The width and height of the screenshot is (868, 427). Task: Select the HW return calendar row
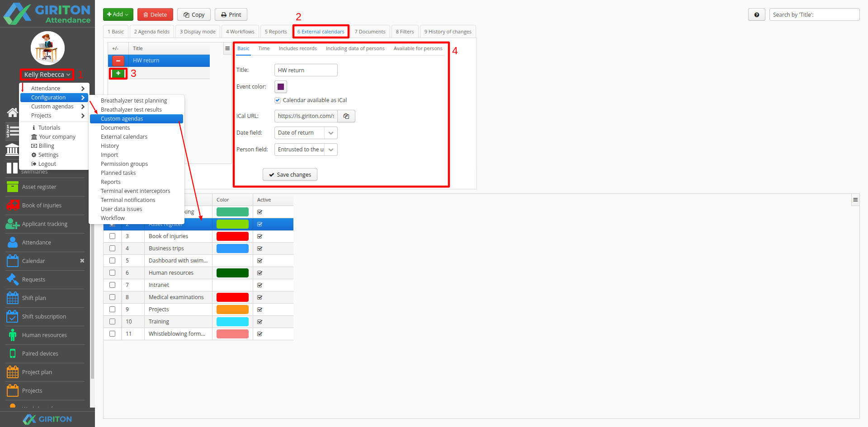159,61
